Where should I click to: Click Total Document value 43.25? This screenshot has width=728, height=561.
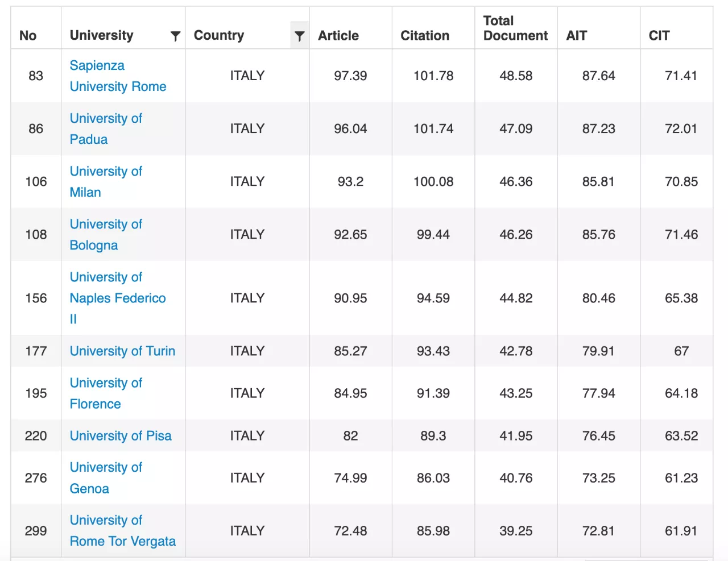(516, 393)
